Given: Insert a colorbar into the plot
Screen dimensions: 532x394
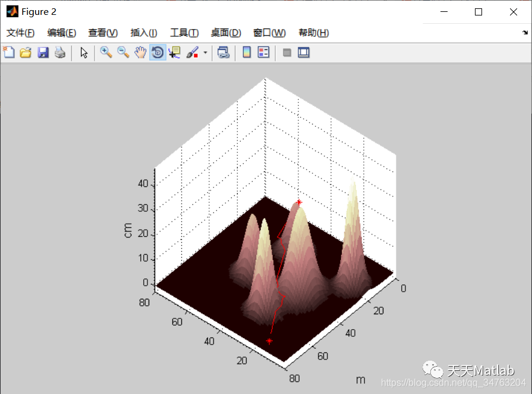Looking at the screenshot, I should 246,52.
